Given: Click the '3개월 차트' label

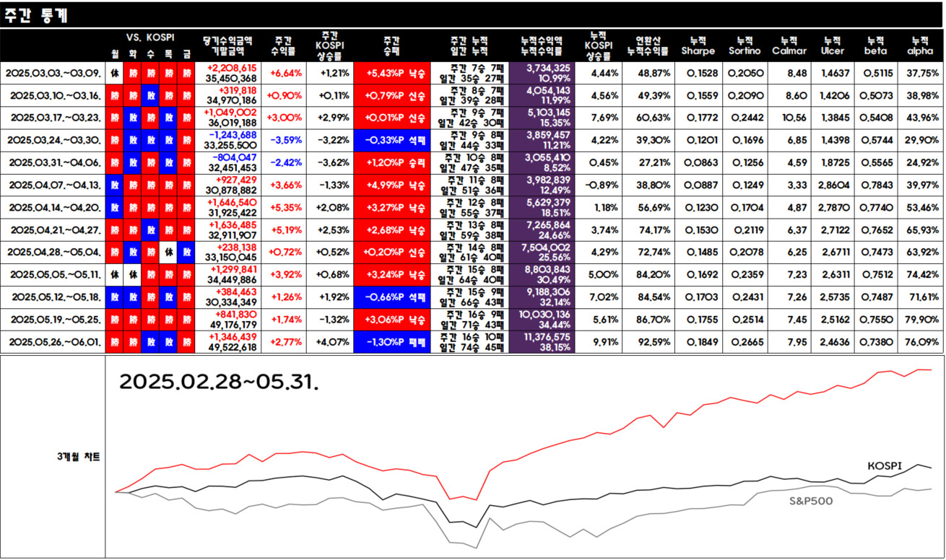Looking at the screenshot, I should tap(78, 457).
